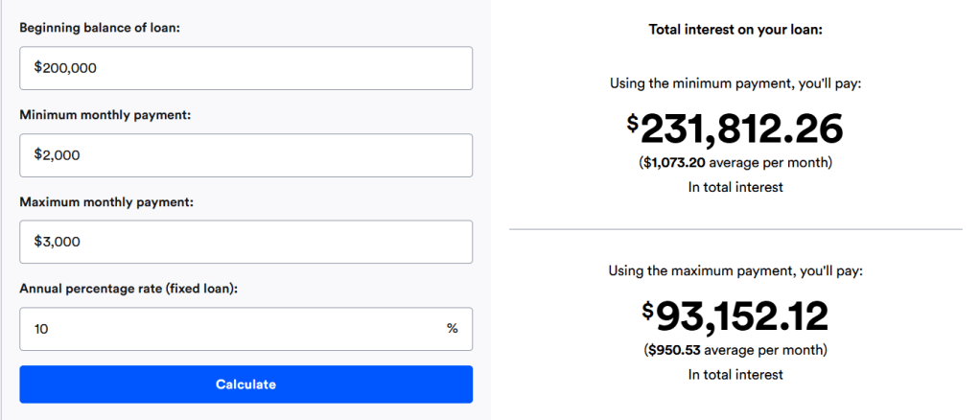Click the $950.53 average per month text
Screen dimensions: 980x420
[x=735, y=350]
